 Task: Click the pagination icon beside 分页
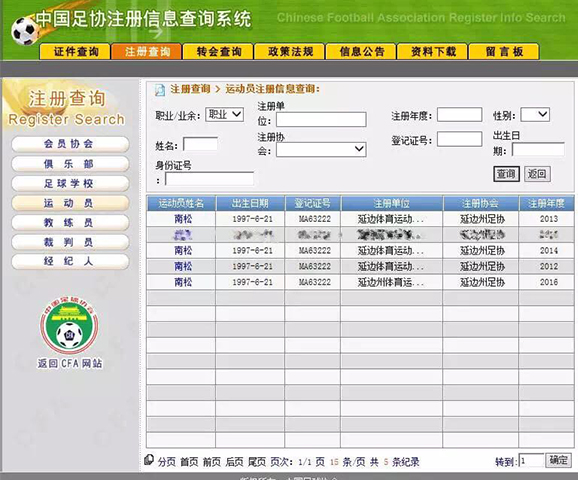[x=149, y=459]
